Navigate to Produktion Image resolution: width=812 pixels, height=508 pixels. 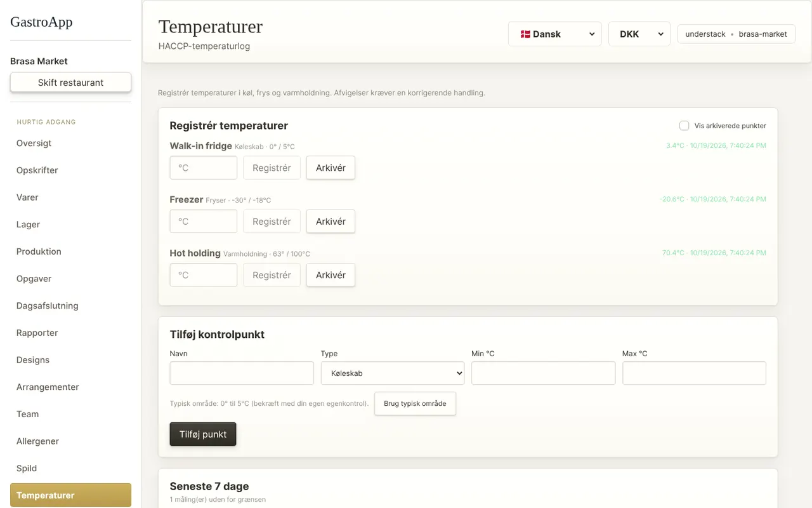[x=70, y=251]
